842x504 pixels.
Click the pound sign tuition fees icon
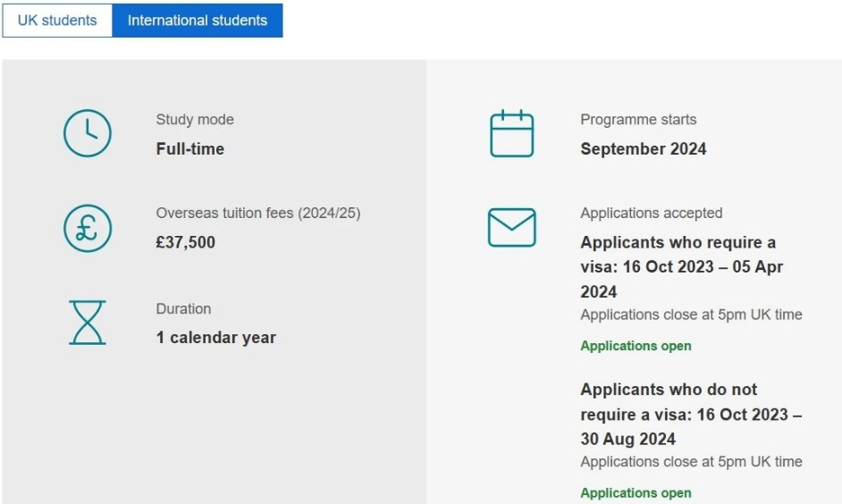point(88,228)
